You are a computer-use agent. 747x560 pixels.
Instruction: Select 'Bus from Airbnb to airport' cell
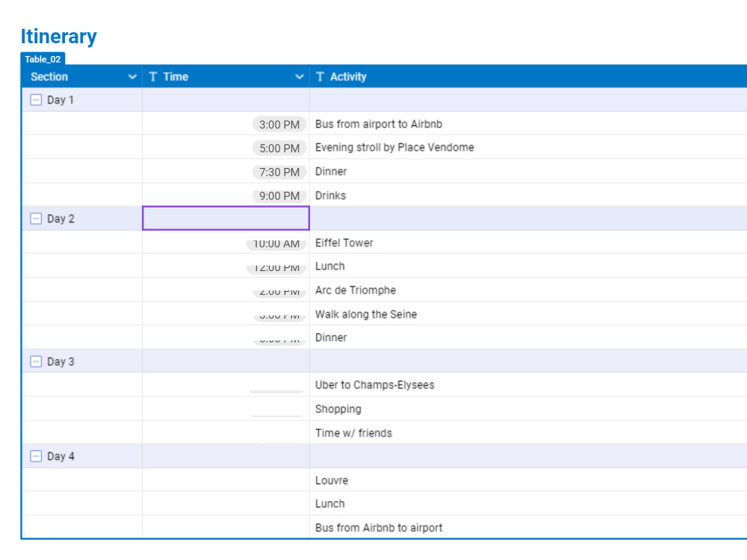tap(528, 527)
